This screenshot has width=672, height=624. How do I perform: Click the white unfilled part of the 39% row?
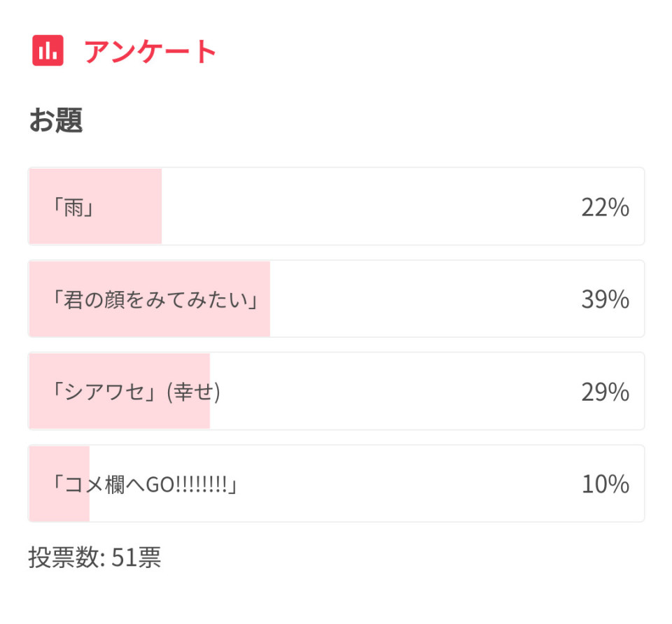420,300
